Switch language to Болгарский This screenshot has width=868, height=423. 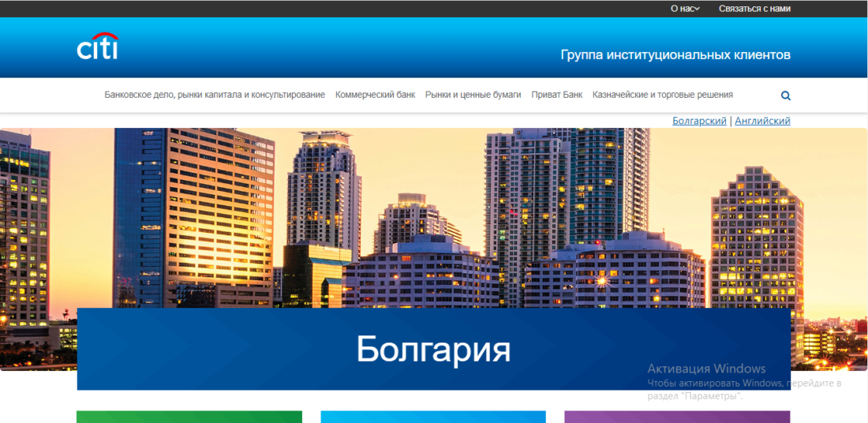(699, 121)
